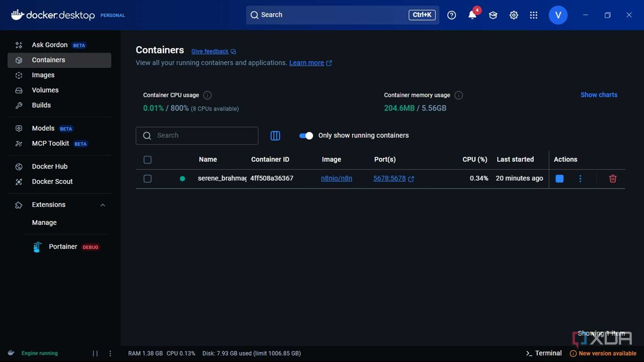644x362 pixels.
Task: Go to Images section
Action: click(x=59, y=75)
